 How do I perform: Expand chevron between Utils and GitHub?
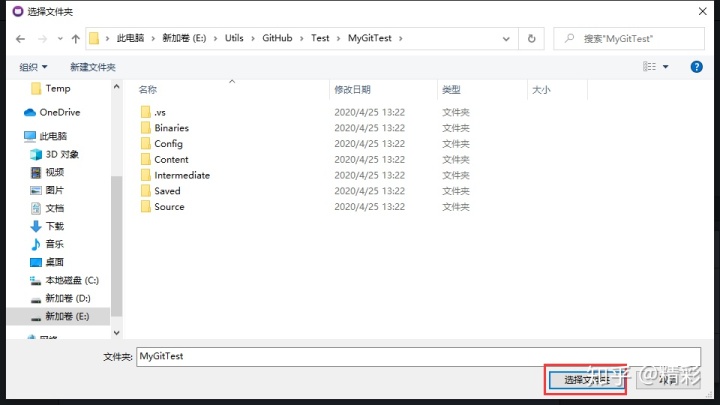tap(253, 39)
